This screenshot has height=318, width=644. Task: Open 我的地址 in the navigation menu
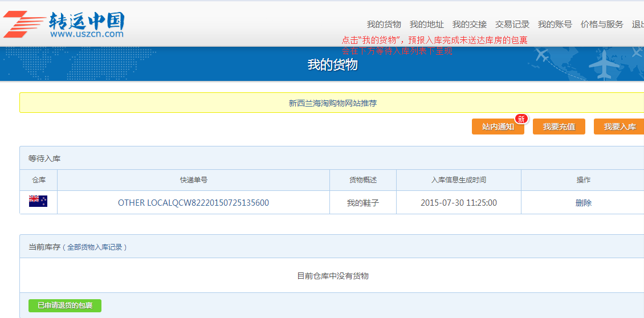(x=427, y=25)
